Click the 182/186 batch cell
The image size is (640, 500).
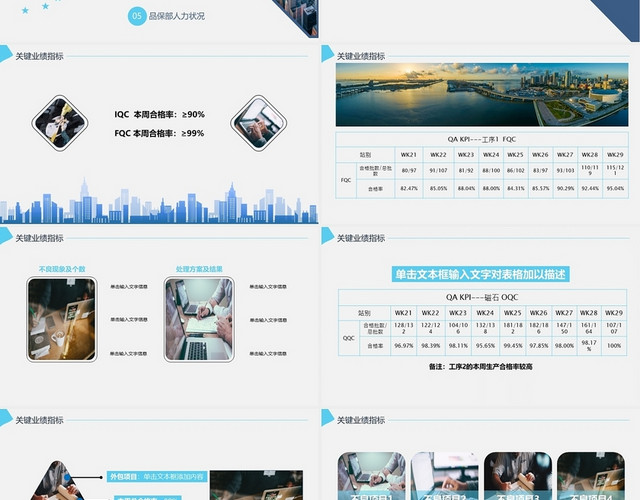pos(539,328)
